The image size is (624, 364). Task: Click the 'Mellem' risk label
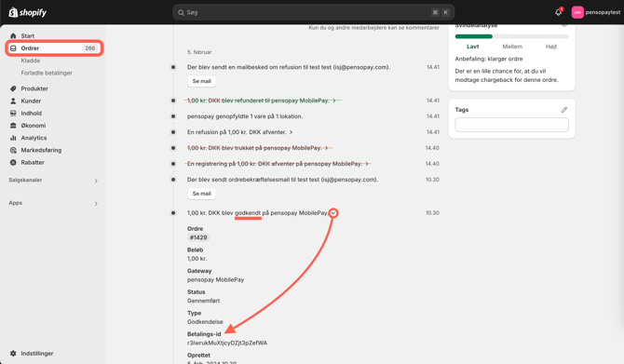pos(512,47)
